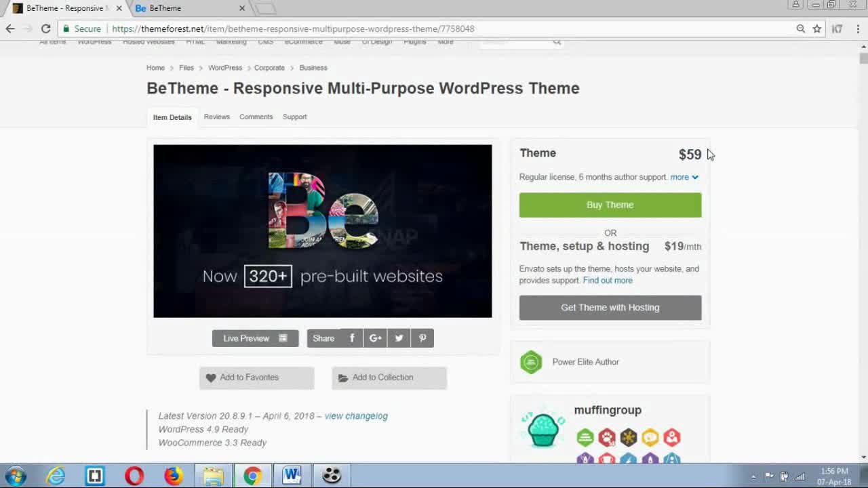Viewport: 868px width, 488px height.
Task: Go to the WordPress breadcrumb
Action: click(225, 68)
